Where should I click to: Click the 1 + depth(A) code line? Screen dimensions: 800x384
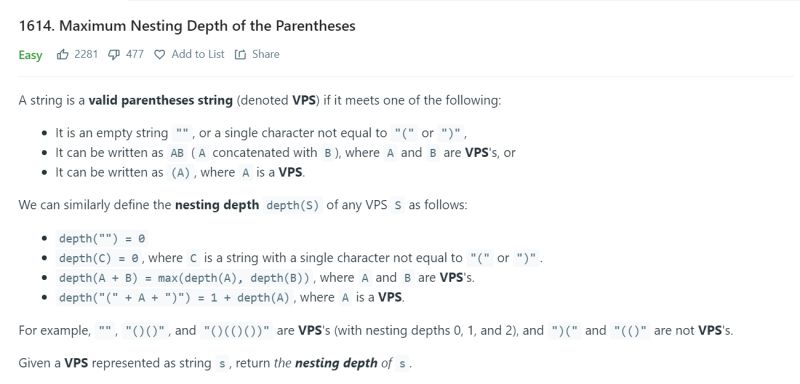click(174, 298)
